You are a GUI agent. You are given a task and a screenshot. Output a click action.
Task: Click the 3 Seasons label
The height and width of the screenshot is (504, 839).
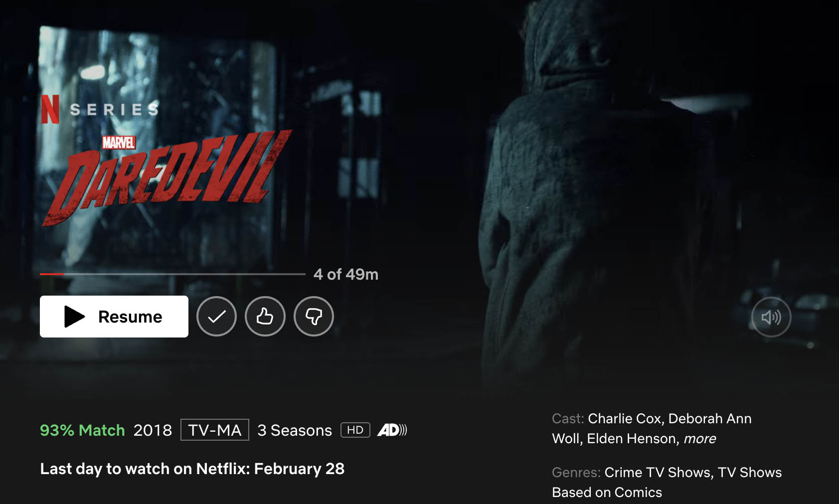[x=295, y=430]
